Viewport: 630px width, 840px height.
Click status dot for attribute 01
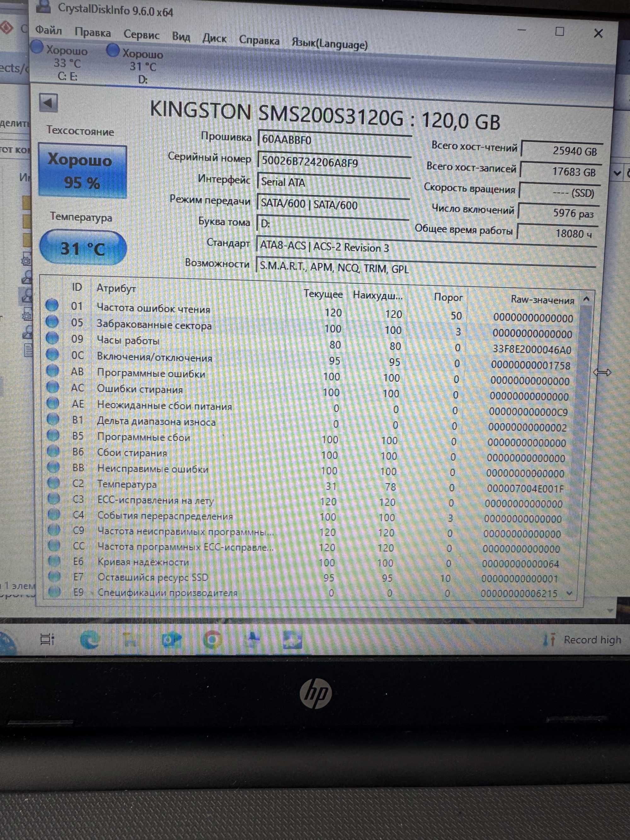(52, 305)
